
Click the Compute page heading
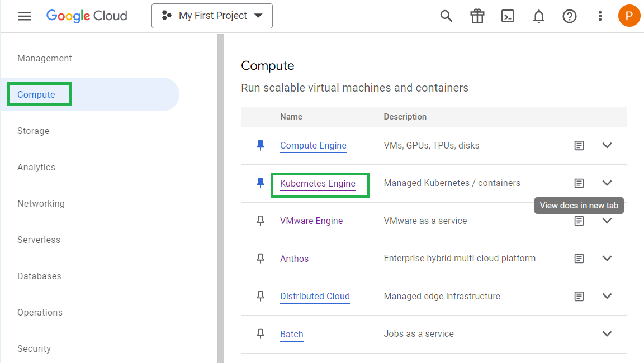267,66
